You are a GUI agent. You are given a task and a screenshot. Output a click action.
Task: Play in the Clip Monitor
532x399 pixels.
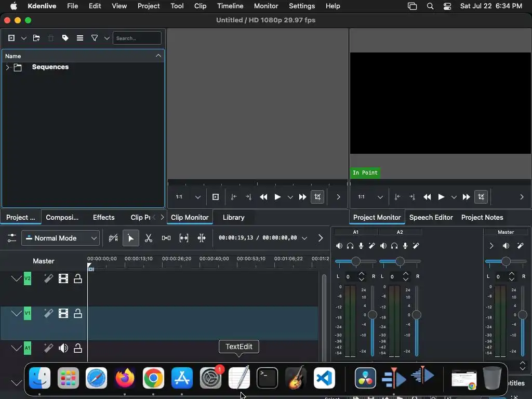coord(277,197)
